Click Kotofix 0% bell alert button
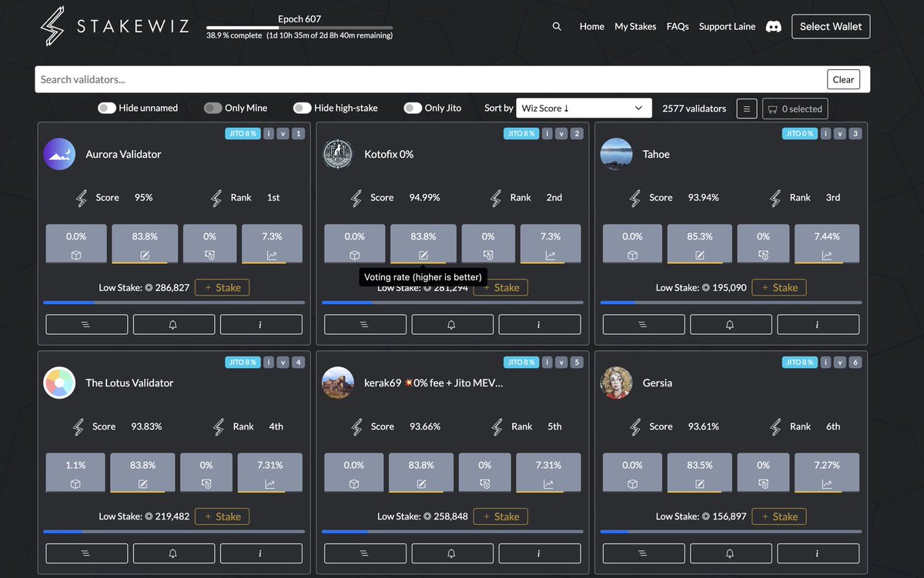Image resolution: width=924 pixels, height=578 pixels. pyautogui.click(x=453, y=325)
